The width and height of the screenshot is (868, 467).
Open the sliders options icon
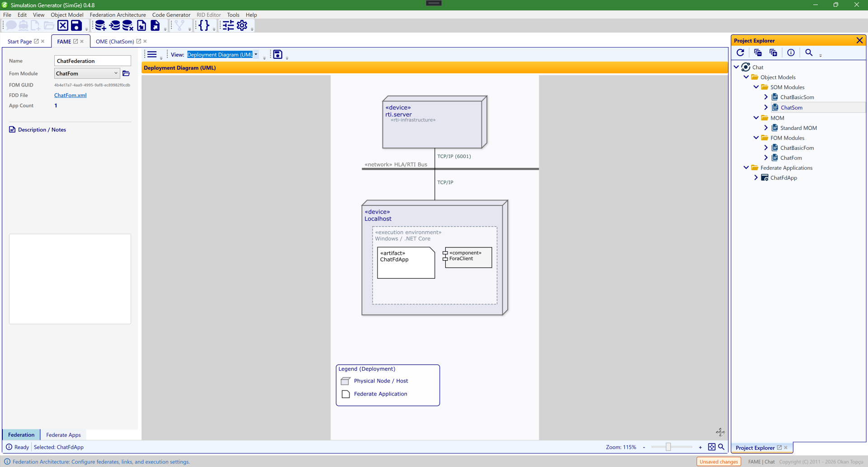[x=228, y=25]
